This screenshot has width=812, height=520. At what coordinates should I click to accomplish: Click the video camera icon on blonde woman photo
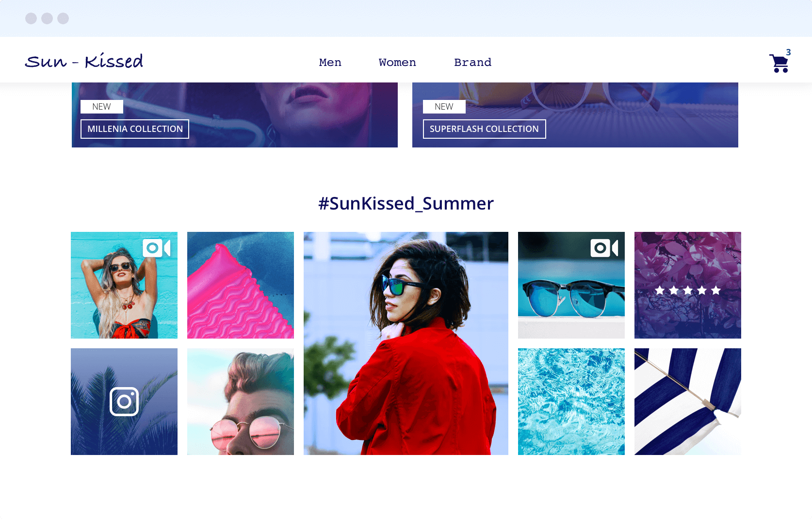tap(156, 248)
